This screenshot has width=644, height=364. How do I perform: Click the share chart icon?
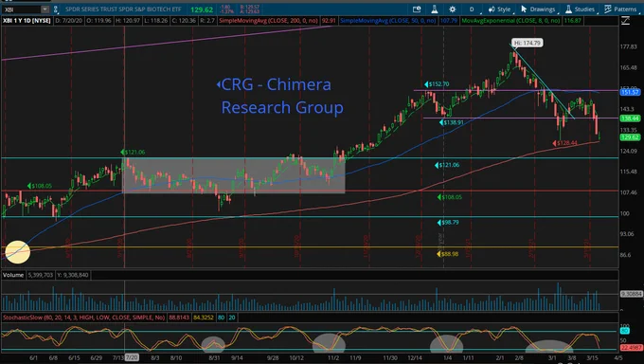pos(417,9)
